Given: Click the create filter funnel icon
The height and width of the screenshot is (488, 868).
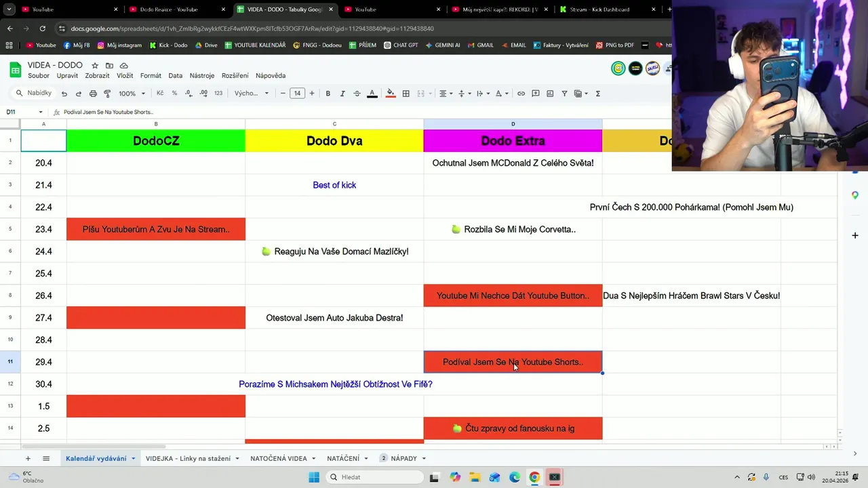Looking at the screenshot, I should [x=564, y=94].
